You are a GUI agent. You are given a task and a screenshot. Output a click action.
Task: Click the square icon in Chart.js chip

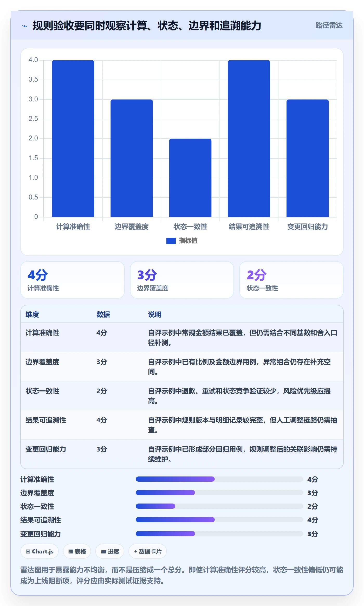[28, 551]
